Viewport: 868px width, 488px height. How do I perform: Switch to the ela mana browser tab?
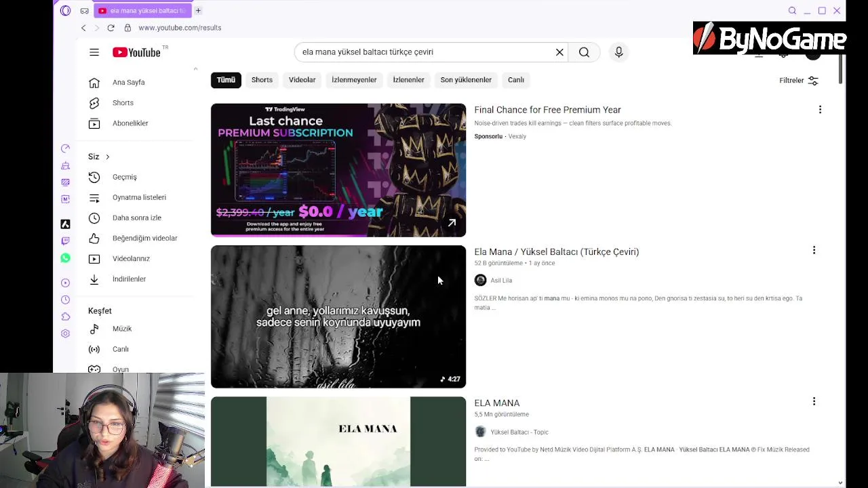pyautogui.click(x=142, y=10)
